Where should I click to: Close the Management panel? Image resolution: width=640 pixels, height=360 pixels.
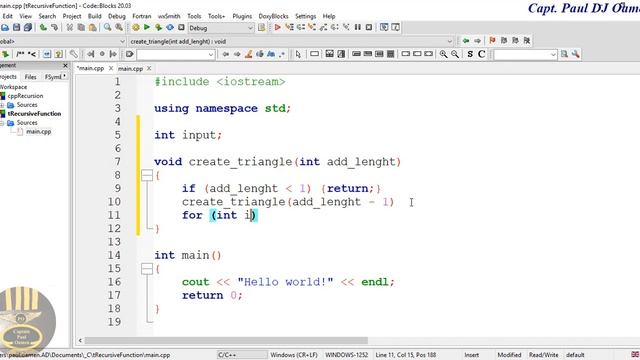click(x=65, y=65)
